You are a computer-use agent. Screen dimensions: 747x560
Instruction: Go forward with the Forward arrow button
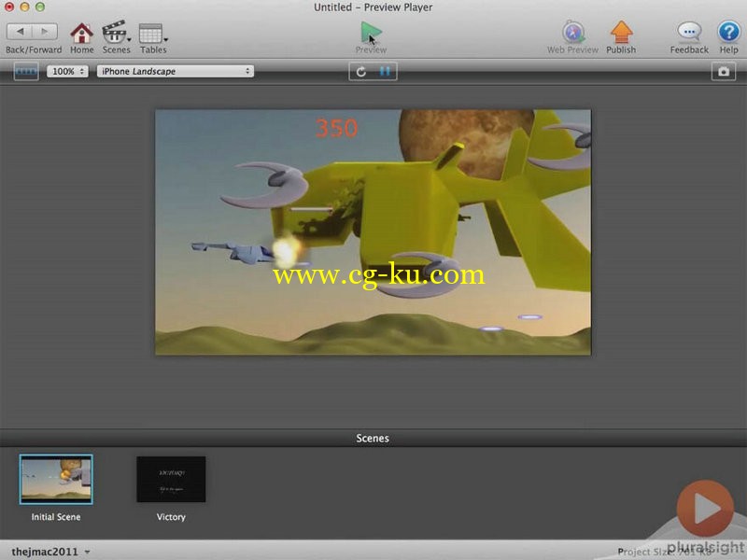pyautogui.click(x=45, y=32)
